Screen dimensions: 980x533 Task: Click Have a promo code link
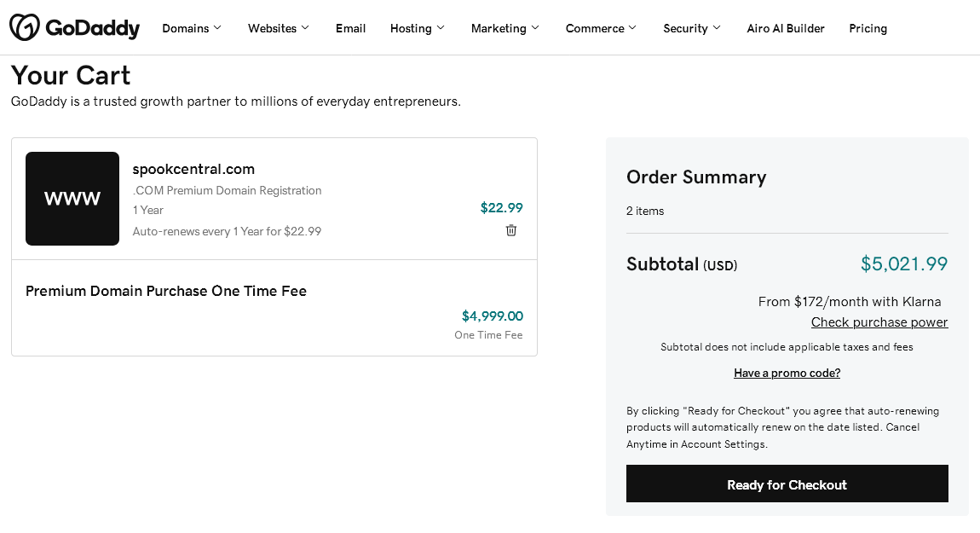[x=787, y=373]
